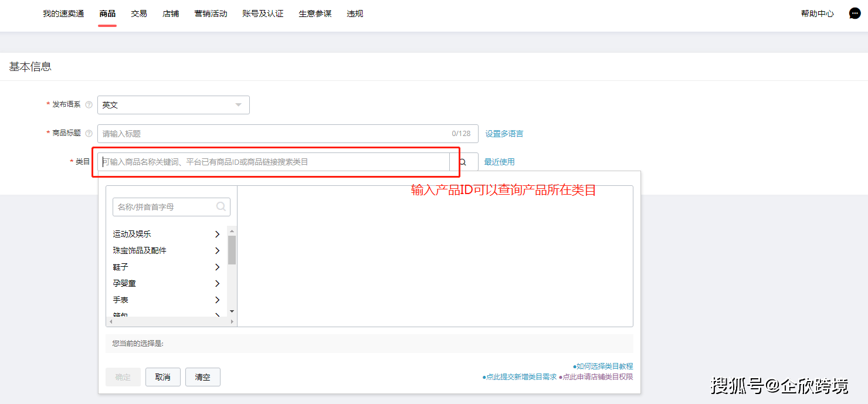868x404 pixels.
Task: Click the 商品标题 title input field
Action: 273,134
